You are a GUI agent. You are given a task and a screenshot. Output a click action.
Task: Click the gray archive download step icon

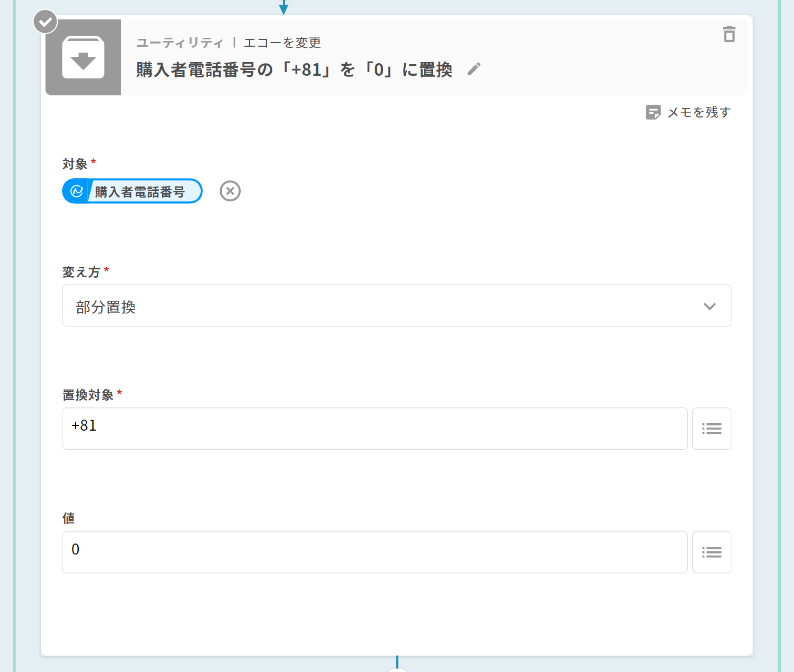click(x=83, y=57)
